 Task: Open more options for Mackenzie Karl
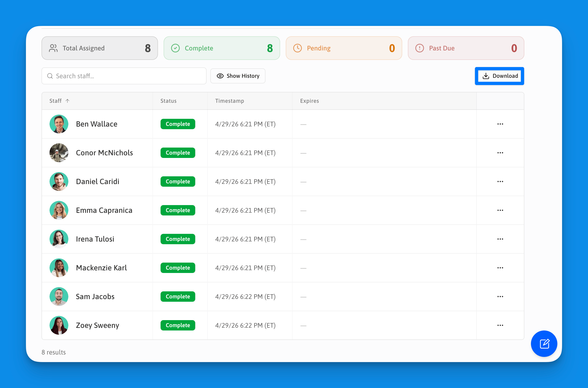coord(500,268)
